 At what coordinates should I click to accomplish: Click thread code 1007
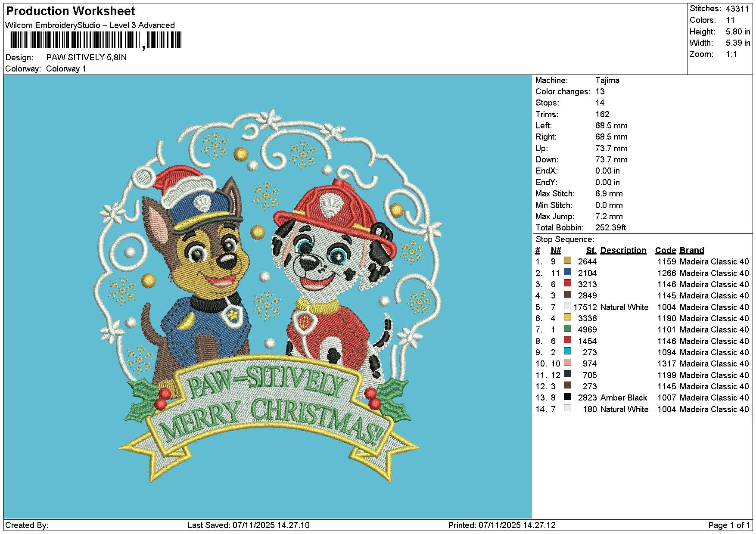coord(667,398)
